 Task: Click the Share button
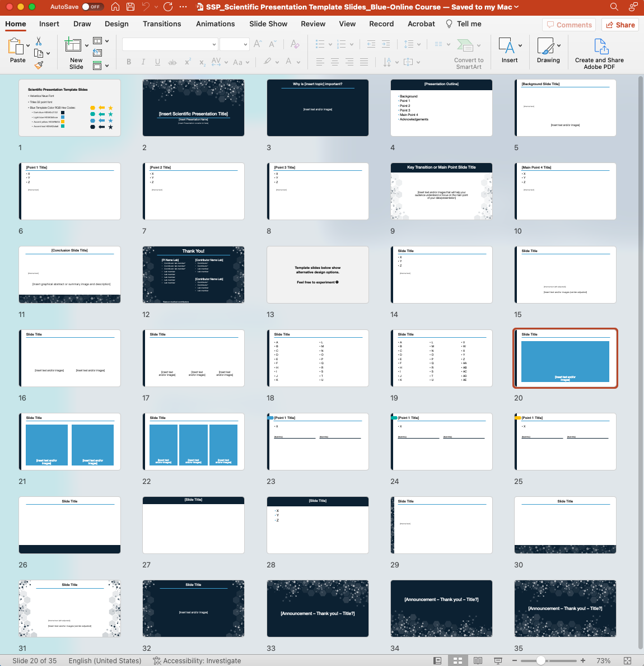pos(620,25)
